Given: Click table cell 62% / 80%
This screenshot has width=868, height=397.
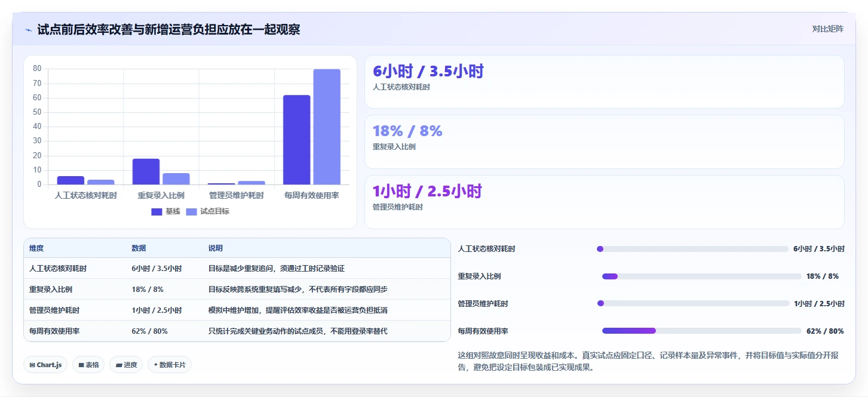Looking at the screenshot, I should (x=149, y=331).
